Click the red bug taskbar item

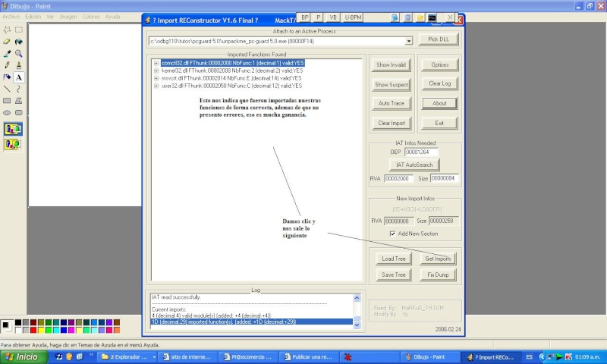pyautogui.click(x=348, y=357)
